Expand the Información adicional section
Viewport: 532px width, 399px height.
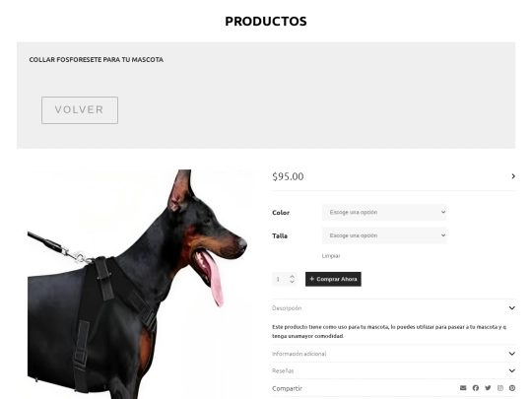point(393,354)
